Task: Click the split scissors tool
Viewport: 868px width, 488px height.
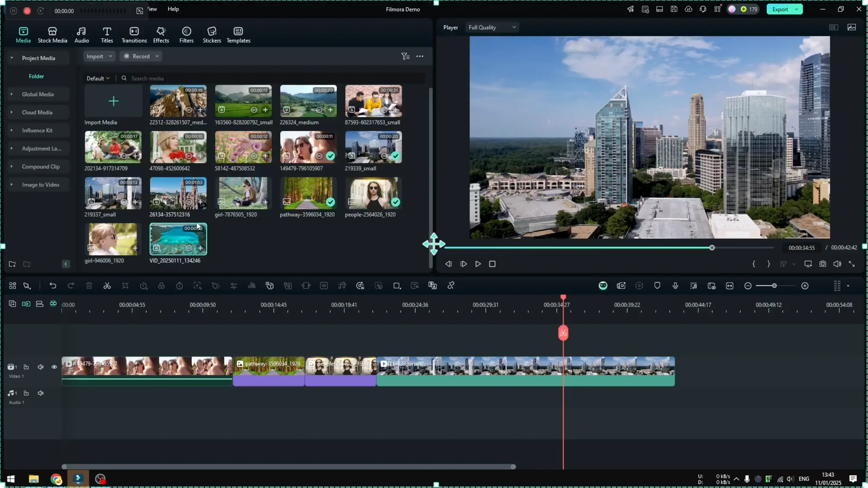Action: (107, 286)
